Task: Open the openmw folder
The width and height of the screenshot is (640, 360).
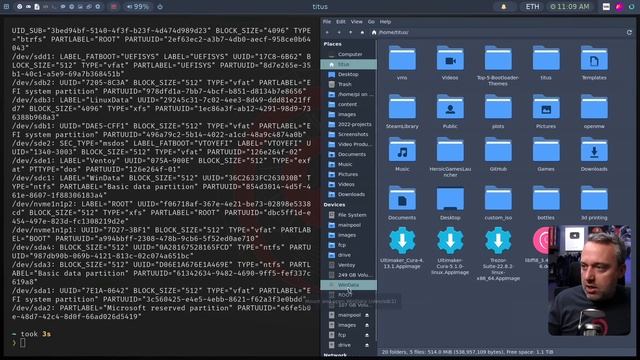Action: tap(594, 111)
